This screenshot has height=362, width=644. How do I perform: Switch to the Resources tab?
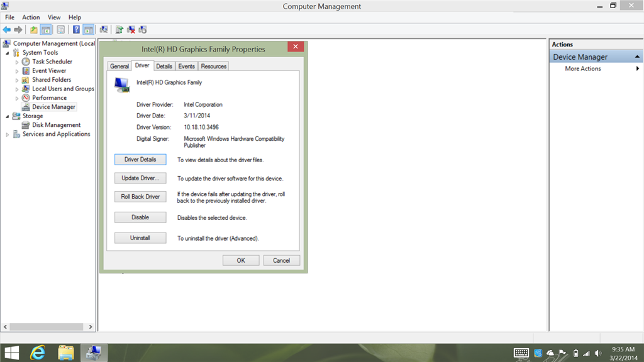pos(214,66)
